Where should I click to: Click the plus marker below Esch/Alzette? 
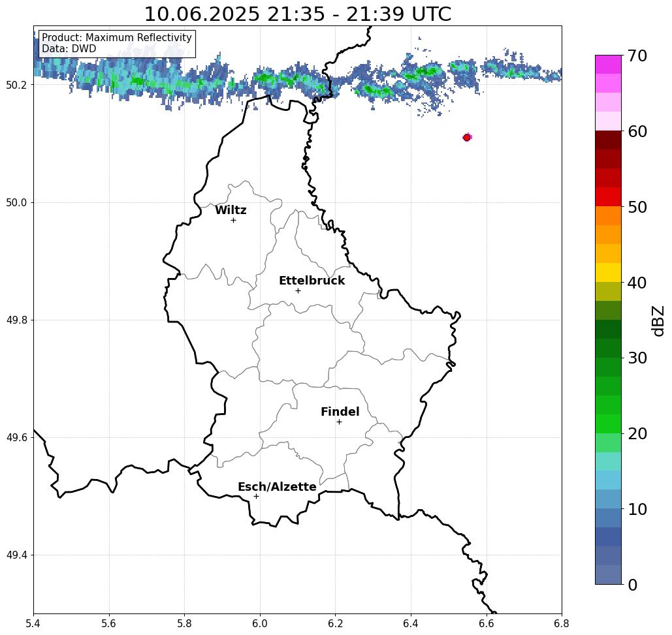click(256, 497)
